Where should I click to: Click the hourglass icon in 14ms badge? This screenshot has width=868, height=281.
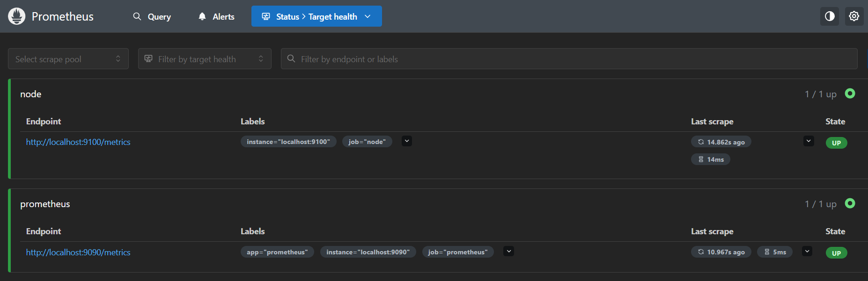tap(701, 159)
